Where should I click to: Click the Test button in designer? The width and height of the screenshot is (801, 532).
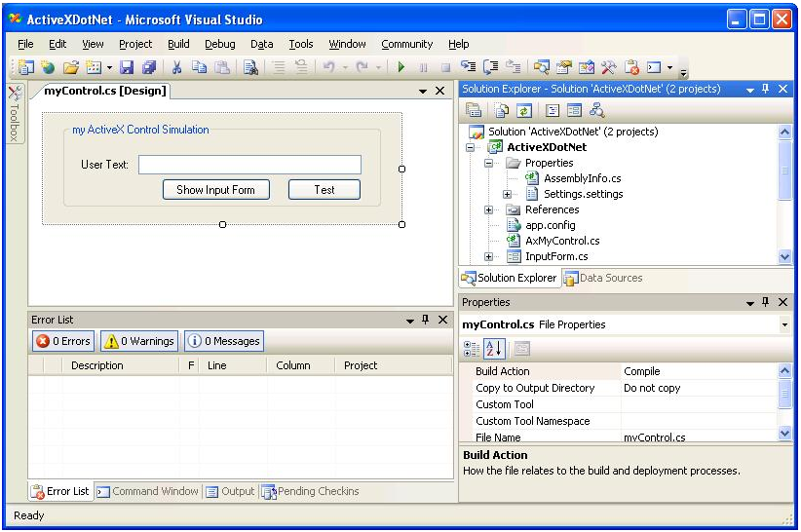pos(324,190)
